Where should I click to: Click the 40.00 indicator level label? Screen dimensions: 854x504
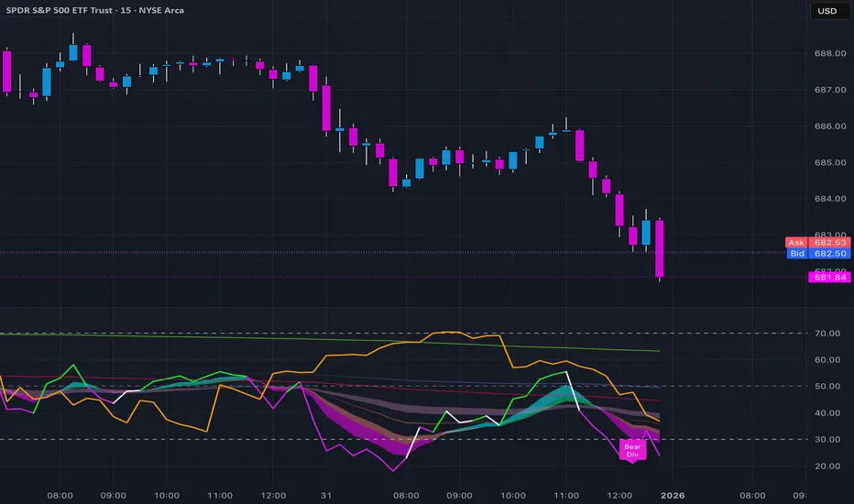click(x=827, y=413)
